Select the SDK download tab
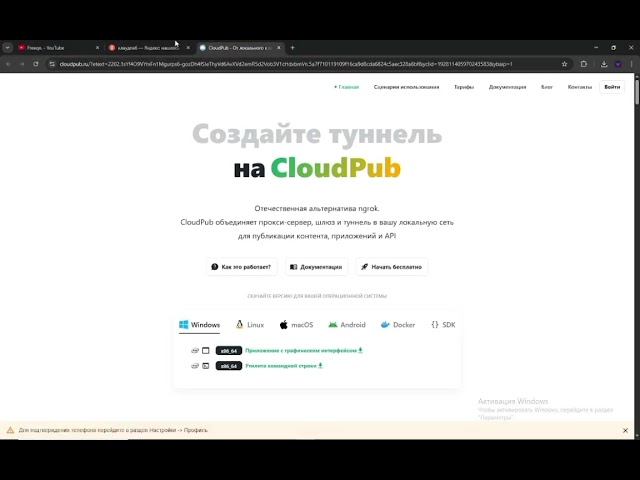 point(443,325)
